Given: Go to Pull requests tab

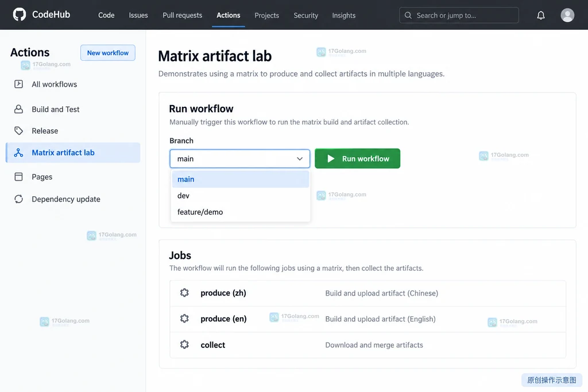Looking at the screenshot, I should [x=182, y=15].
